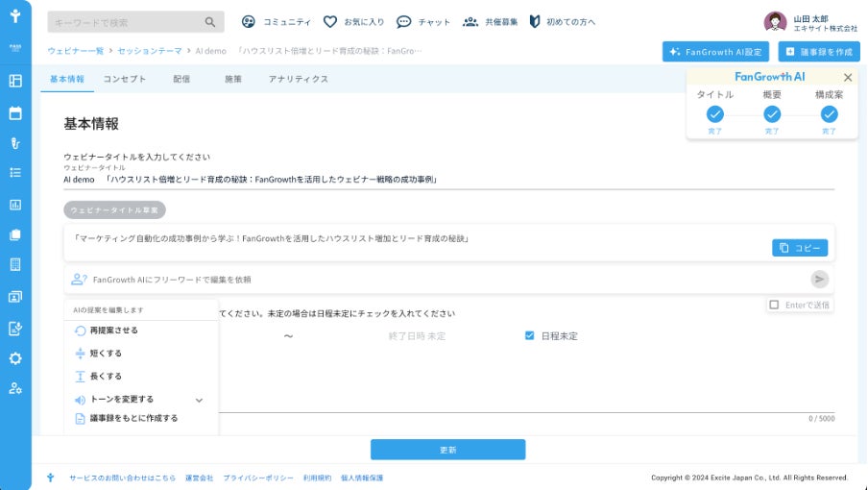Click the send arrow icon
The width and height of the screenshot is (868, 490).
point(819,279)
